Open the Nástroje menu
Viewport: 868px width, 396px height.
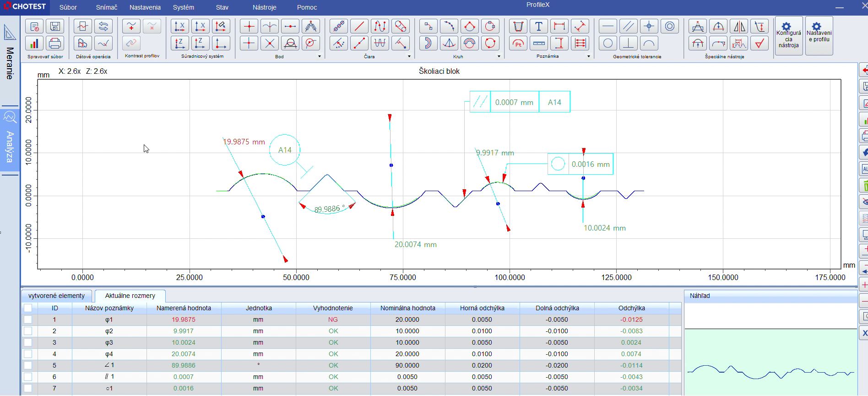tap(264, 7)
